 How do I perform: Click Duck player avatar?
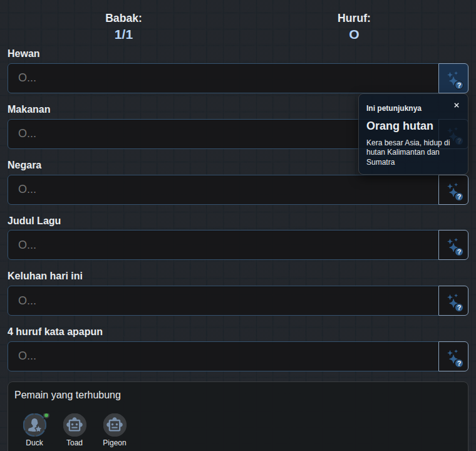pos(34,425)
